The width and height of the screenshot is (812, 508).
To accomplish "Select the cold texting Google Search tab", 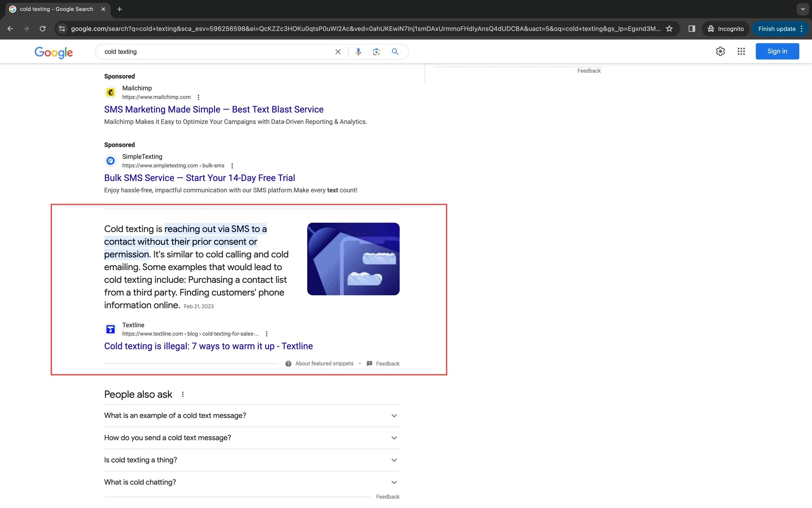I will pyautogui.click(x=56, y=9).
